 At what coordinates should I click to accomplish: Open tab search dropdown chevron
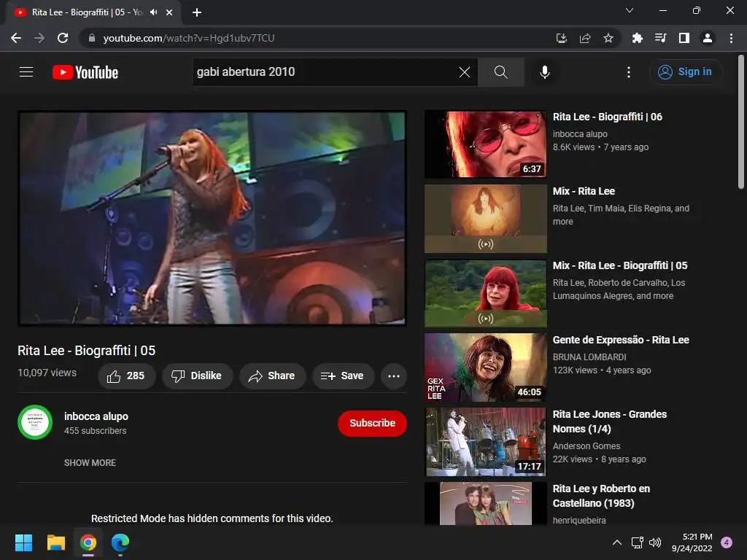click(630, 10)
